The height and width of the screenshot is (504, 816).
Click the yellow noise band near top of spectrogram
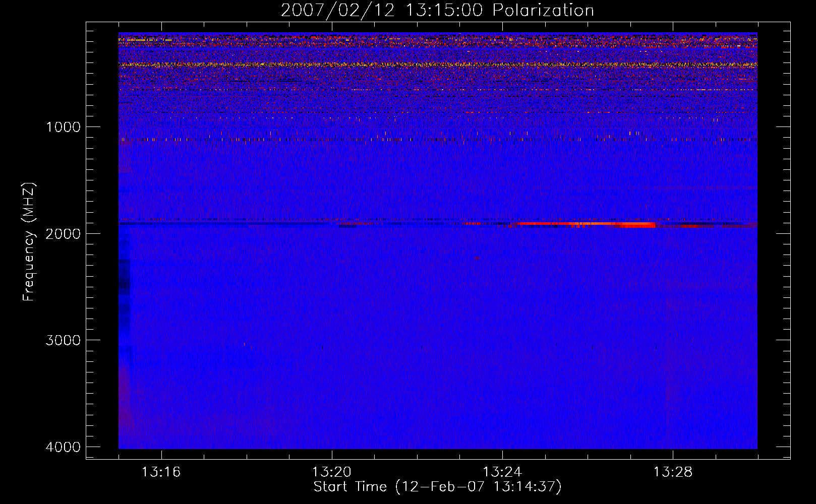[x=438, y=65]
